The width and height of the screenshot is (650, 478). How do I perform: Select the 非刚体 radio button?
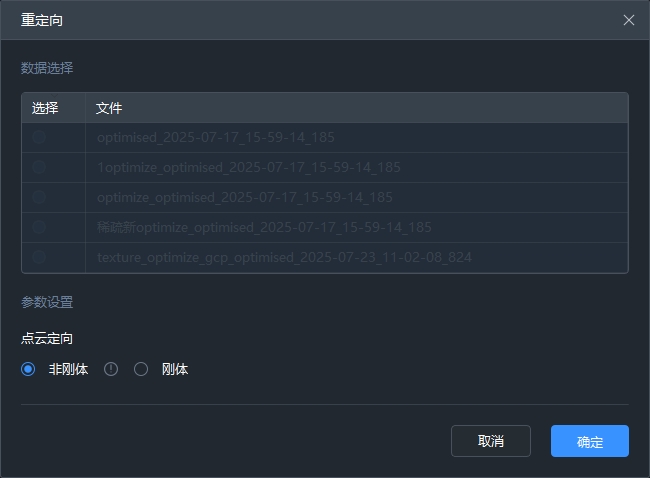[28, 369]
